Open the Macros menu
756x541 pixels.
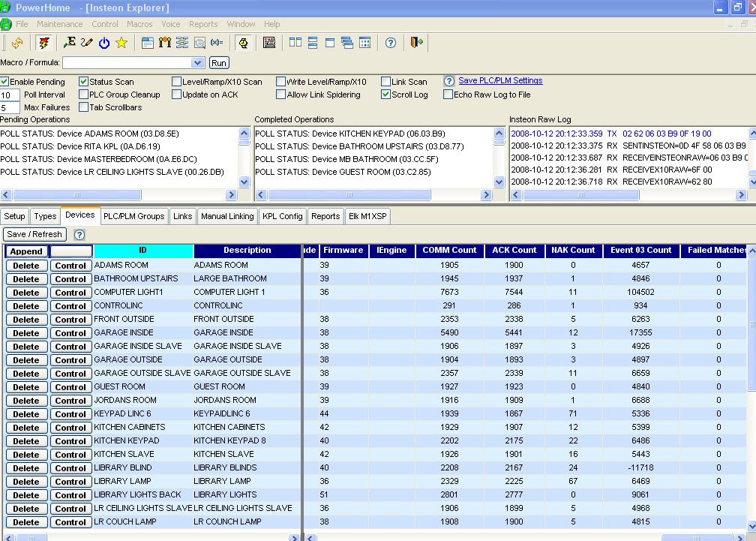point(139,24)
